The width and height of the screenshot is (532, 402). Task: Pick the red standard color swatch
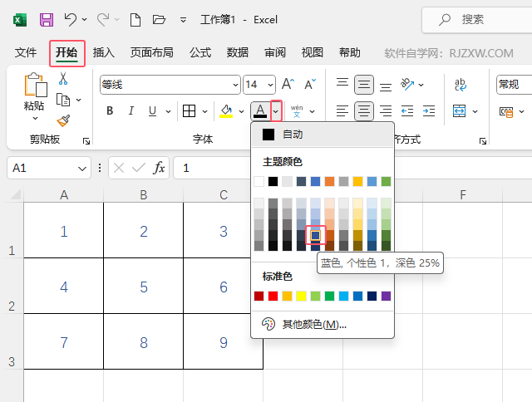tap(273, 296)
